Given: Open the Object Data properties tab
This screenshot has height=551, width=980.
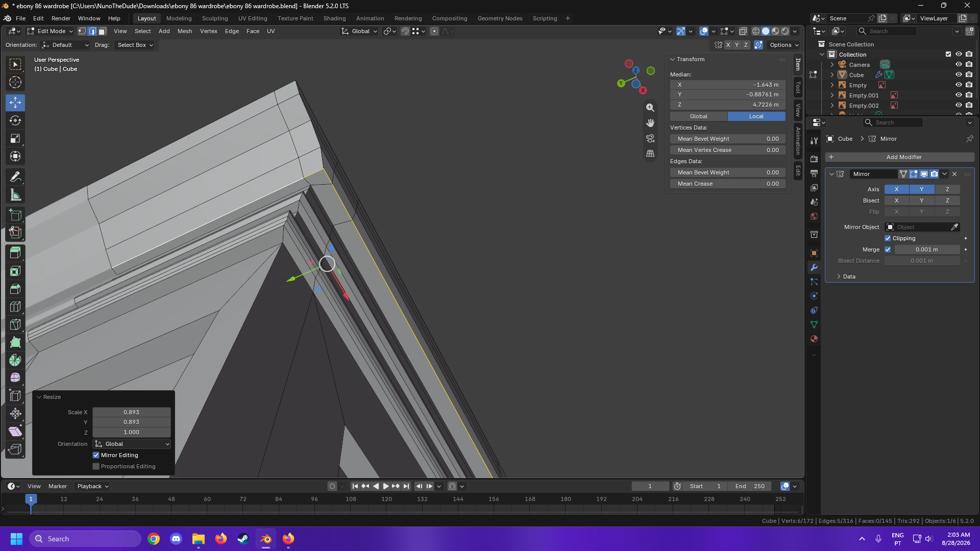Looking at the screenshot, I should click(814, 324).
